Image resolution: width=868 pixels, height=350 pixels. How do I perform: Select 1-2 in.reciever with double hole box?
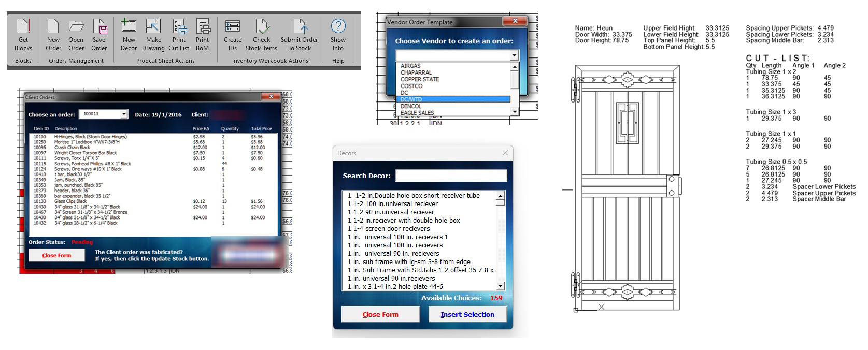click(x=419, y=221)
